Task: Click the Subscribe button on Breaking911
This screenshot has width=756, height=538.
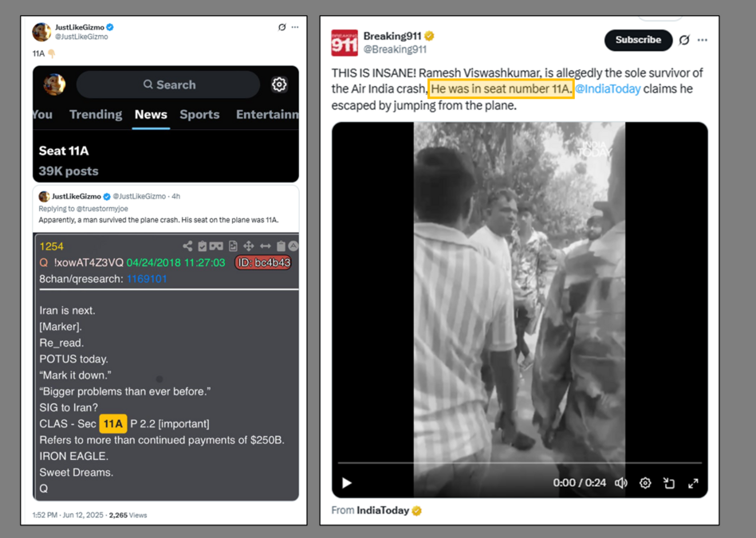Action: [638, 40]
